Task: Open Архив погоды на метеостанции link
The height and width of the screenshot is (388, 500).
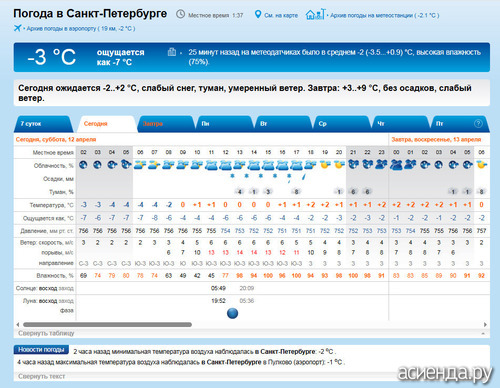Action: 385,15
